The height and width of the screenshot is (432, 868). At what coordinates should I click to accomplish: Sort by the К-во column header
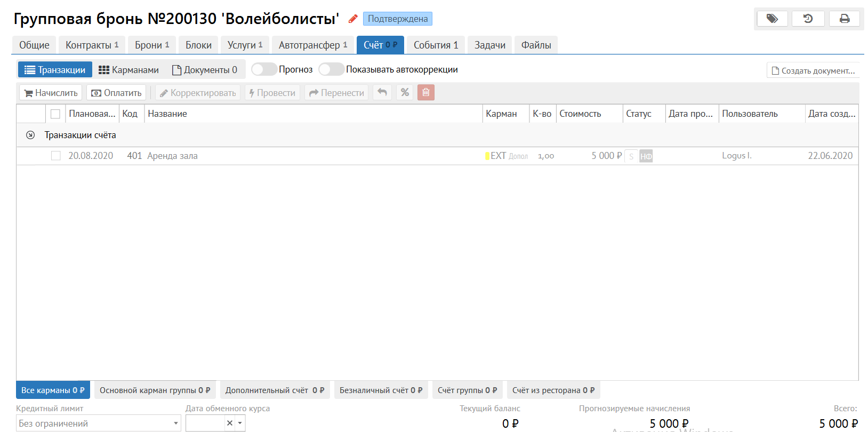click(542, 114)
